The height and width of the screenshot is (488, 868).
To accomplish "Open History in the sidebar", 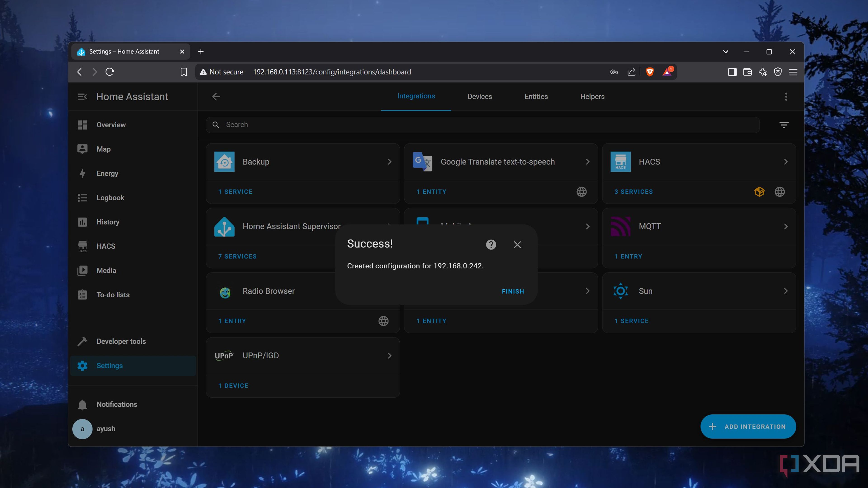I will pos(133,222).
